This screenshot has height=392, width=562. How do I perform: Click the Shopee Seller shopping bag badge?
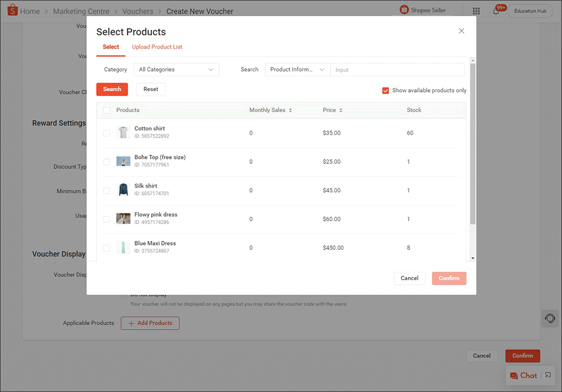tap(405, 10)
